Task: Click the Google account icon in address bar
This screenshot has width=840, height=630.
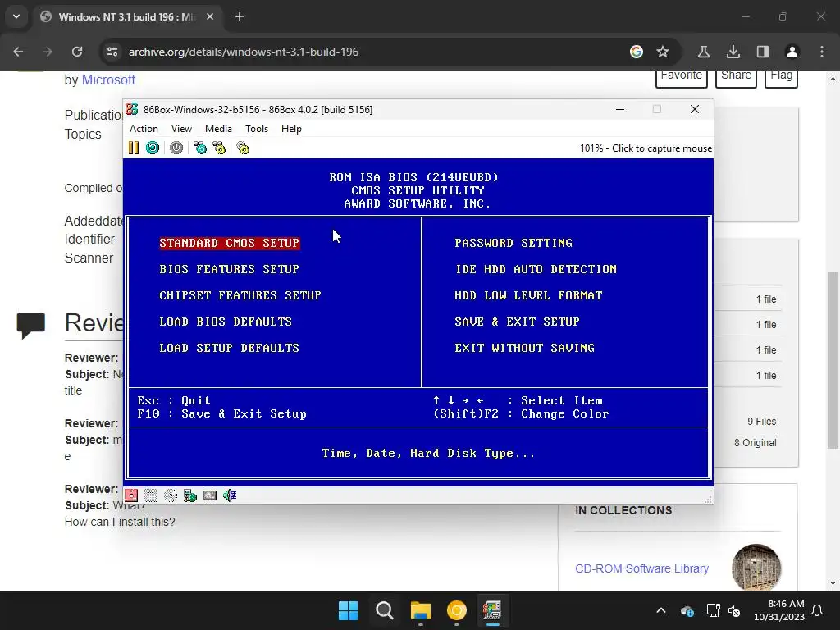Action: (637, 52)
